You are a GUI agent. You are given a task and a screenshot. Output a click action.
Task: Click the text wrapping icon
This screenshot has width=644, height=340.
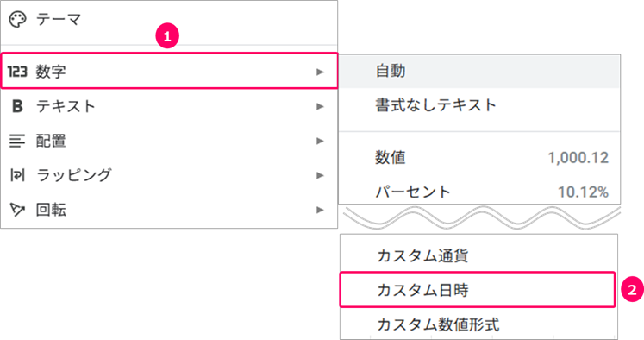click(x=17, y=175)
